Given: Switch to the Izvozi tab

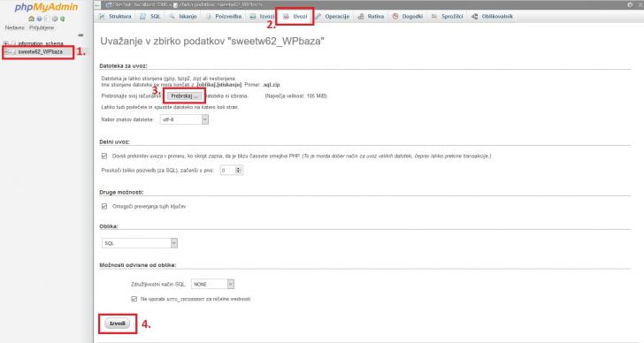Looking at the screenshot, I should [262, 17].
